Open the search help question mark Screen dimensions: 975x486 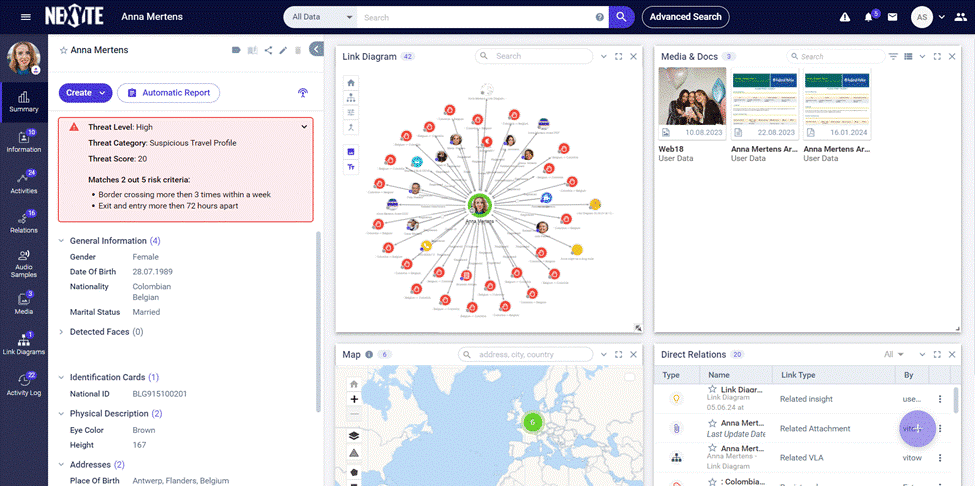pos(599,17)
